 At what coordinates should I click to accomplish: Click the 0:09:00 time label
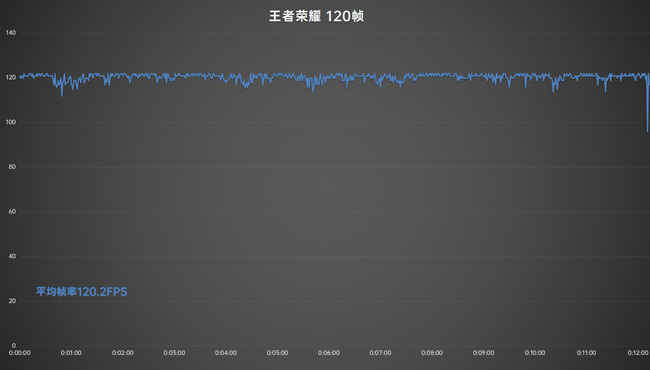483,353
